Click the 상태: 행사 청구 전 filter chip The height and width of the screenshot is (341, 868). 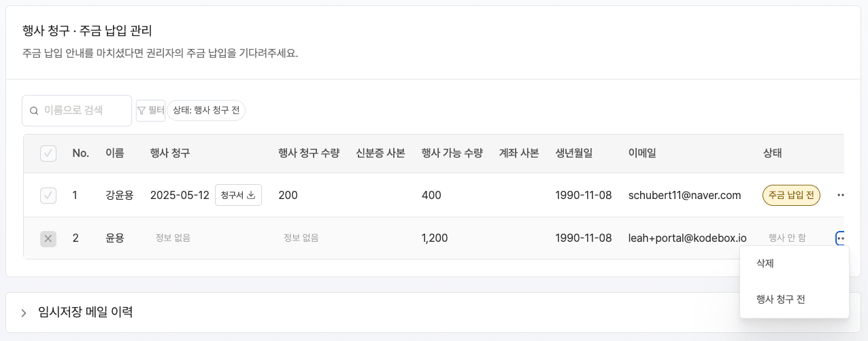[x=206, y=111]
